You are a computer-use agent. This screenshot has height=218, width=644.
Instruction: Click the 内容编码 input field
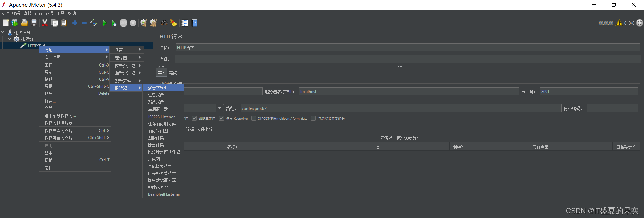[x=612, y=108]
